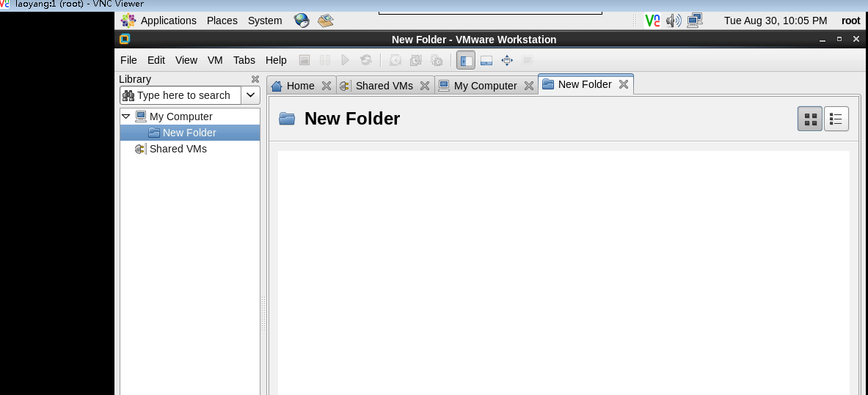868x395 pixels.
Task: Click the New Folder heading folder icon
Action: [287, 119]
